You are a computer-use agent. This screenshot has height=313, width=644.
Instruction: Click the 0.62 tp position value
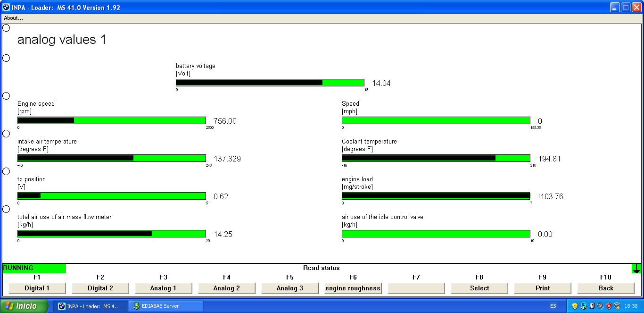coord(221,197)
